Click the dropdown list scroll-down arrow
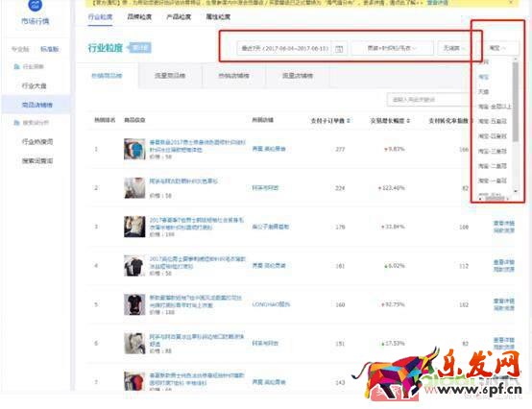 (516, 191)
